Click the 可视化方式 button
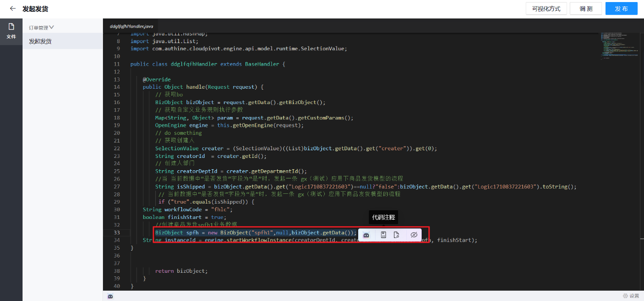 coord(546,9)
